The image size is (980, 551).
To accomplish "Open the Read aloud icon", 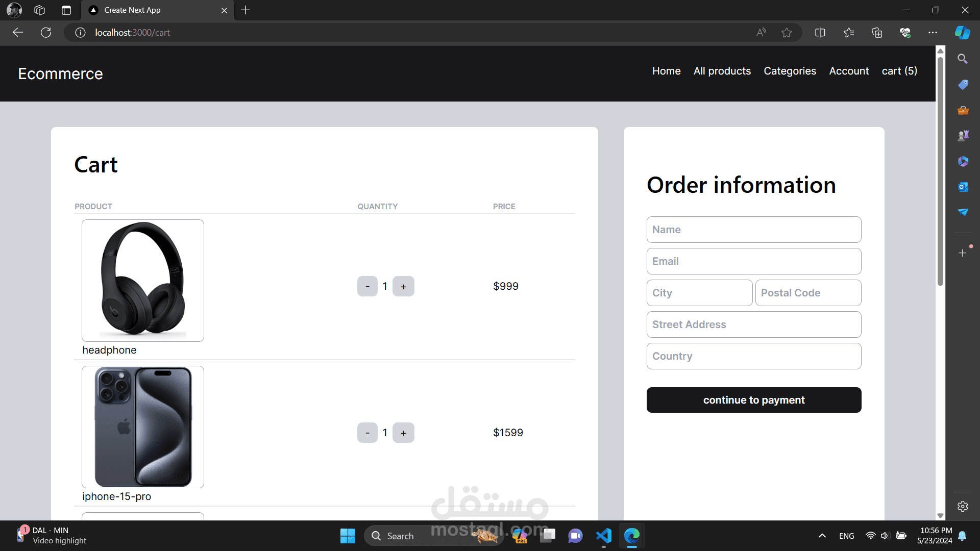I will (x=761, y=33).
